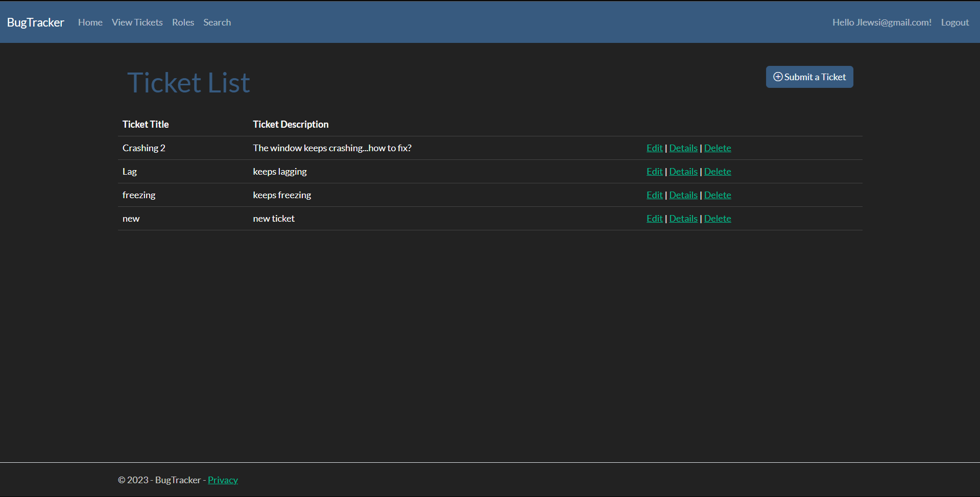Viewport: 980px width, 497px height.
Task: Select 'The window keeps crashing...how to fix?' text
Action: coord(332,148)
